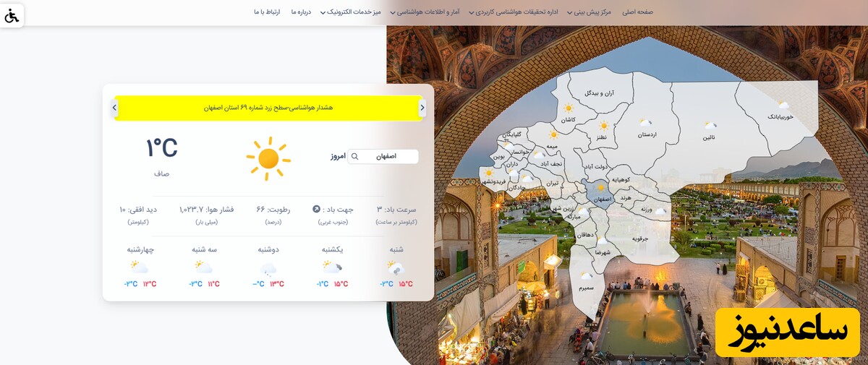Select Saturday (شنبه) forecast icon

point(396,268)
